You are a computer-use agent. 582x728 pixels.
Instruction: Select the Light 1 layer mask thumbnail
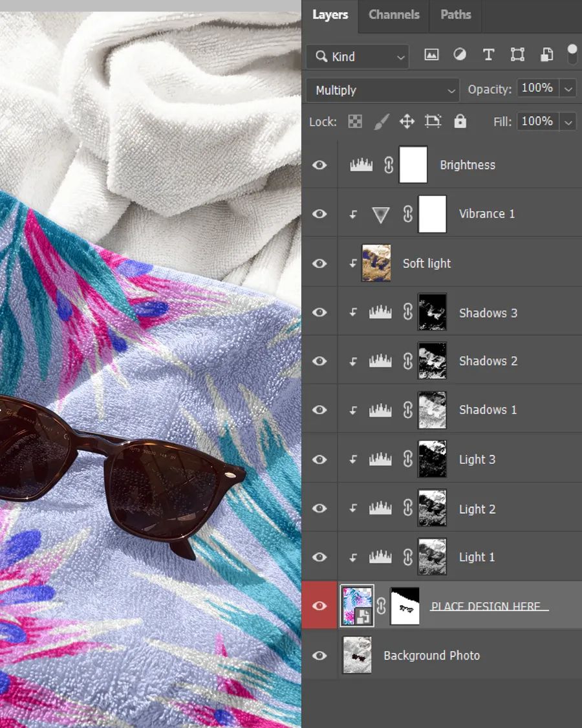pyautogui.click(x=432, y=557)
